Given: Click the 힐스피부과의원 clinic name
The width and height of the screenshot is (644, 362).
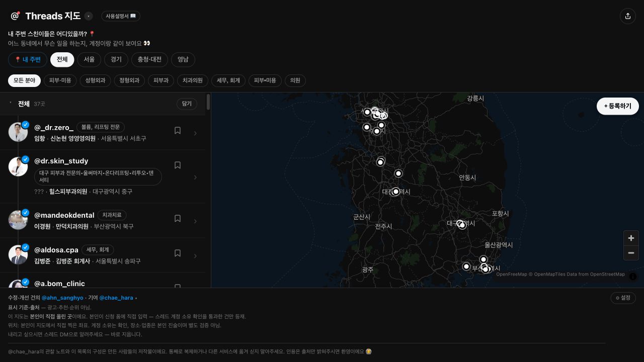Looking at the screenshot, I should point(68,192).
